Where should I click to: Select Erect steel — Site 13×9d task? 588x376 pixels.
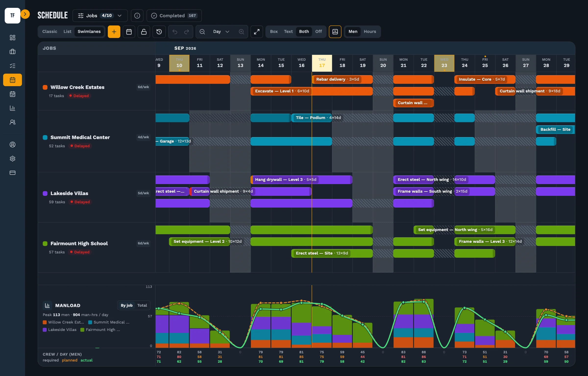tap(332, 253)
